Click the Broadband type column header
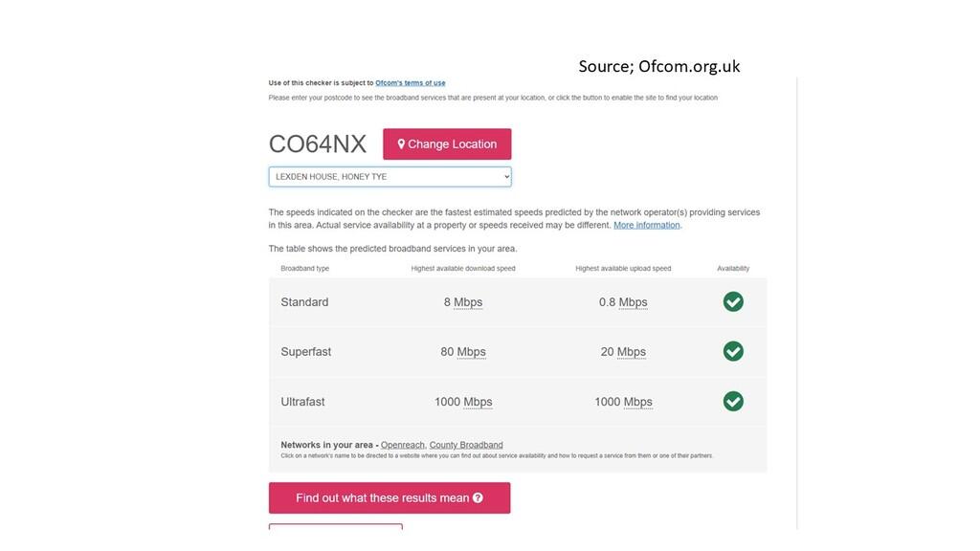The image size is (980, 551). coord(304,269)
